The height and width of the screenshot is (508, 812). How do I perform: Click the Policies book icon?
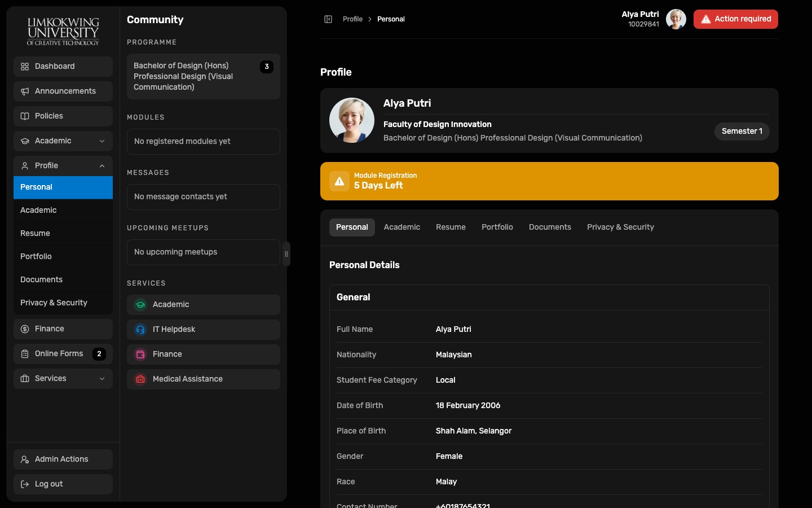pyautogui.click(x=25, y=116)
